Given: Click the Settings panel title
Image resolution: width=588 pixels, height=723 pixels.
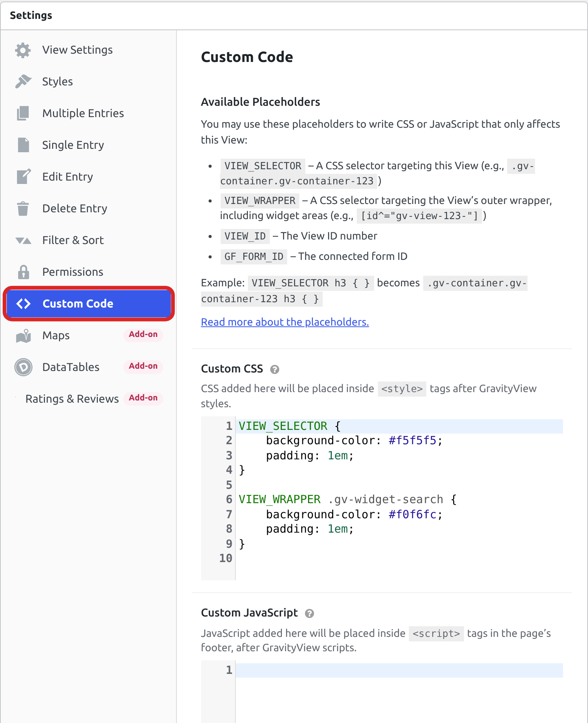Looking at the screenshot, I should coord(31,15).
